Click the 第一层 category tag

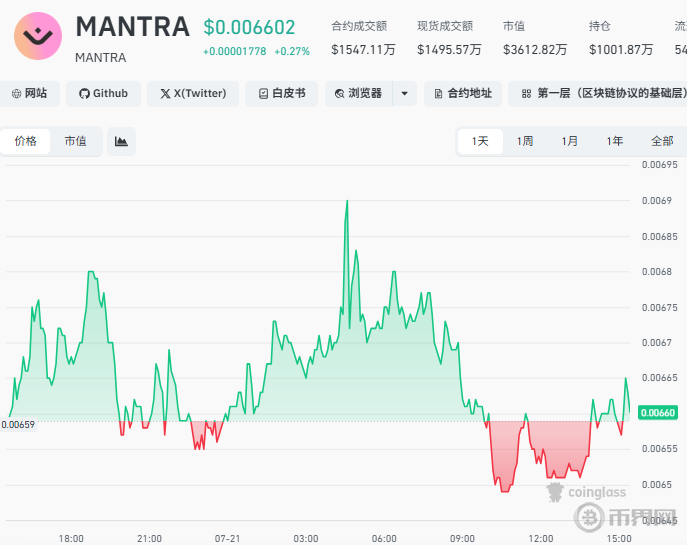tap(598, 93)
